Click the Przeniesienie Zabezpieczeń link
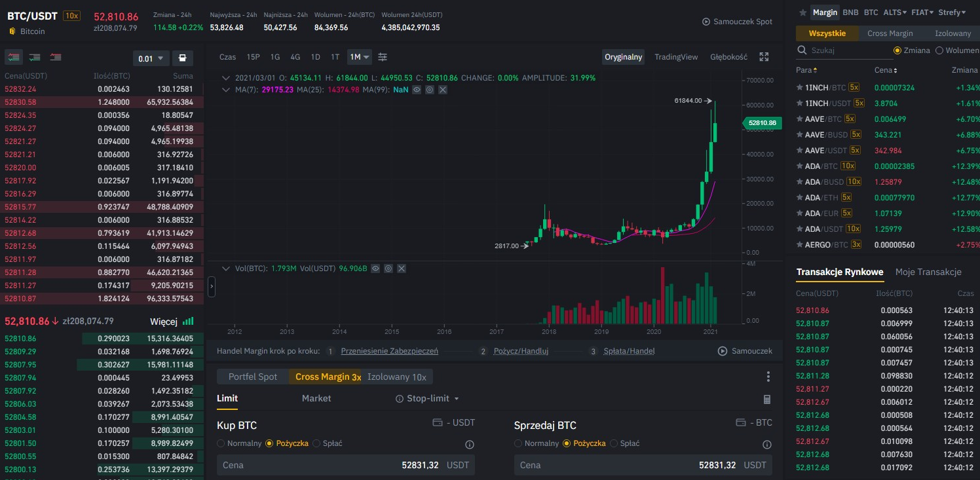Image resolution: width=980 pixels, height=480 pixels. tap(390, 351)
